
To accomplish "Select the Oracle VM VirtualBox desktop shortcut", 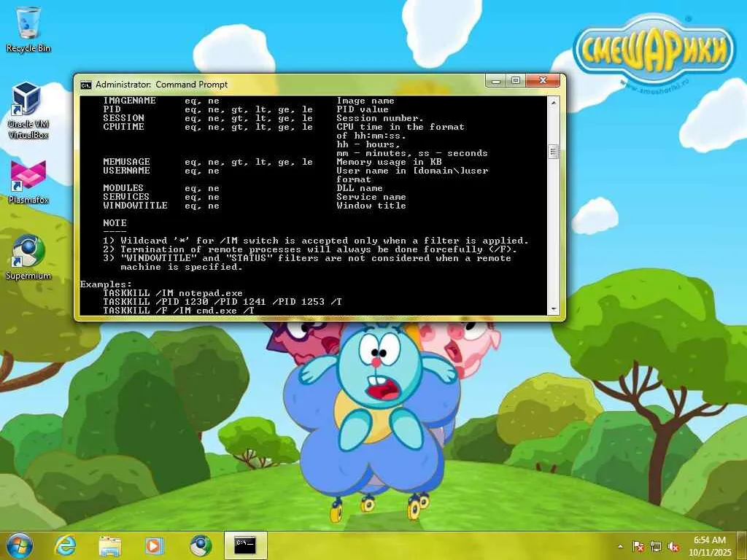I will point(28,110).
